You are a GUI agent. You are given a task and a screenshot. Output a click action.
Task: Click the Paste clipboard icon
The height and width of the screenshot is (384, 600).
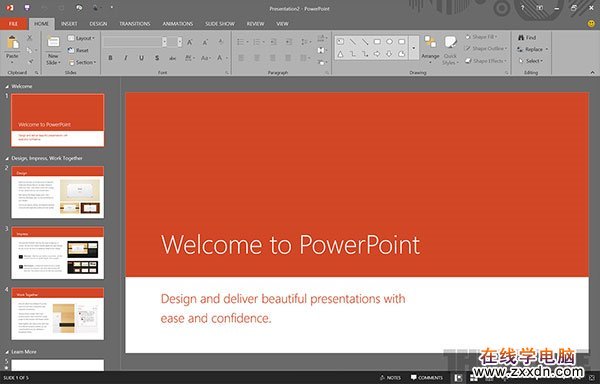pos(12,43)
